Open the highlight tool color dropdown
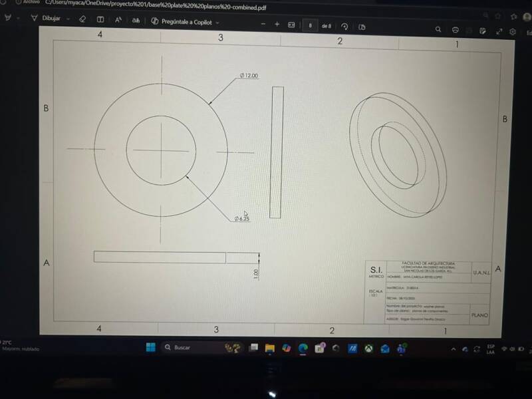This screenshot has width=532, height=399. click(x=18, y=18)
